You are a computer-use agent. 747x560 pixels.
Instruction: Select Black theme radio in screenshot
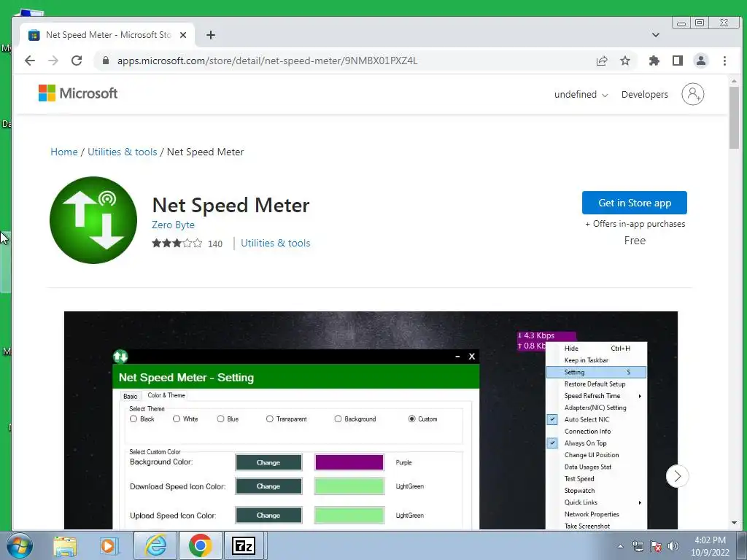(133, 419)
